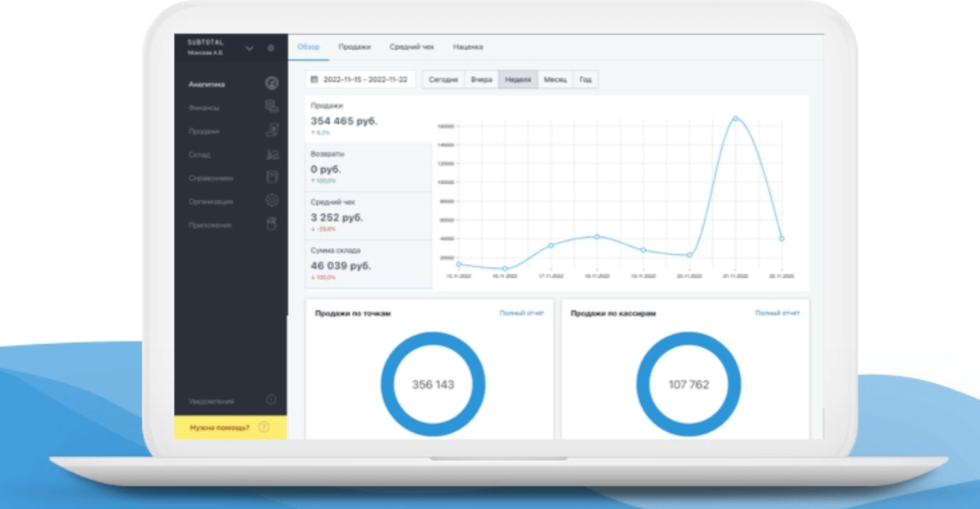Select the Вчера period button

point(481,80)
